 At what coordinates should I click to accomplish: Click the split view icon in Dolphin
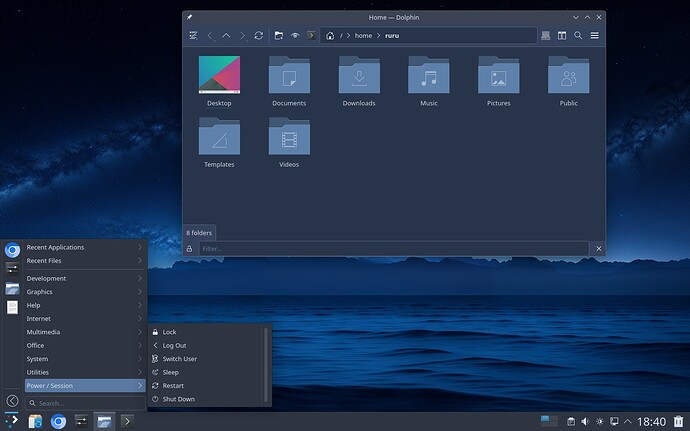tap(562, 35)
